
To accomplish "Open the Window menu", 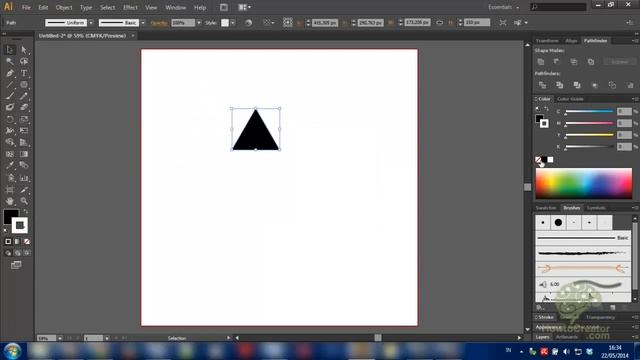I will tap(176, 7).
